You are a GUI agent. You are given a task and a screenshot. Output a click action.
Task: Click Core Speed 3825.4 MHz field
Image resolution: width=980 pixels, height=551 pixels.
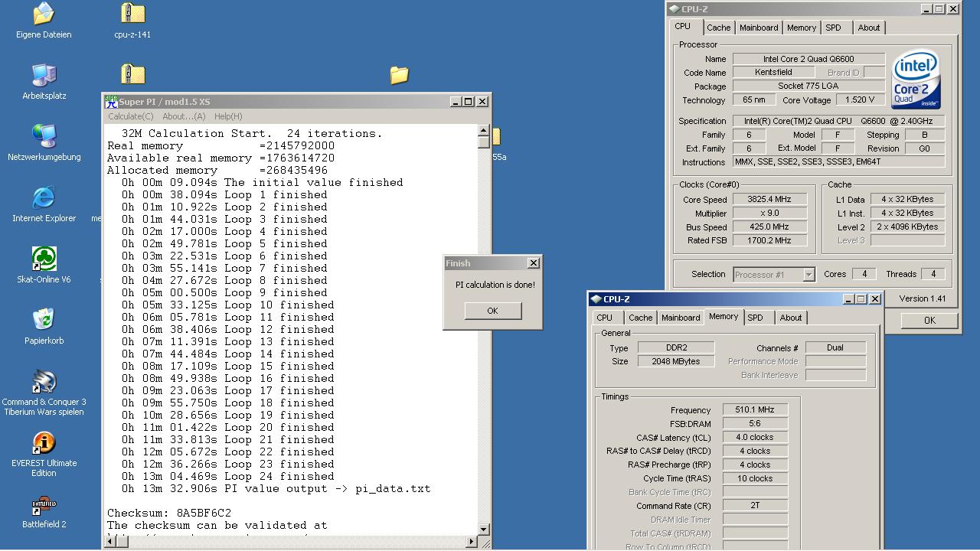769,199
